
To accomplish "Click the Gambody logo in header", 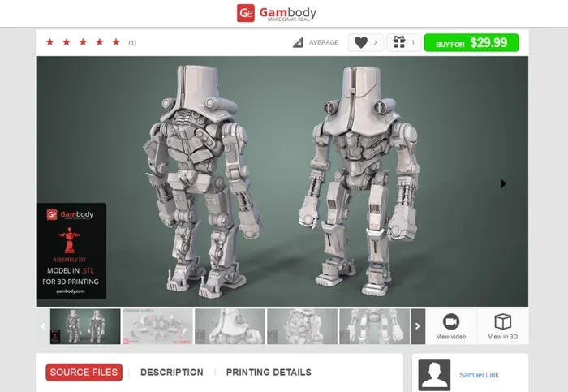I will [x=277, y=13].
